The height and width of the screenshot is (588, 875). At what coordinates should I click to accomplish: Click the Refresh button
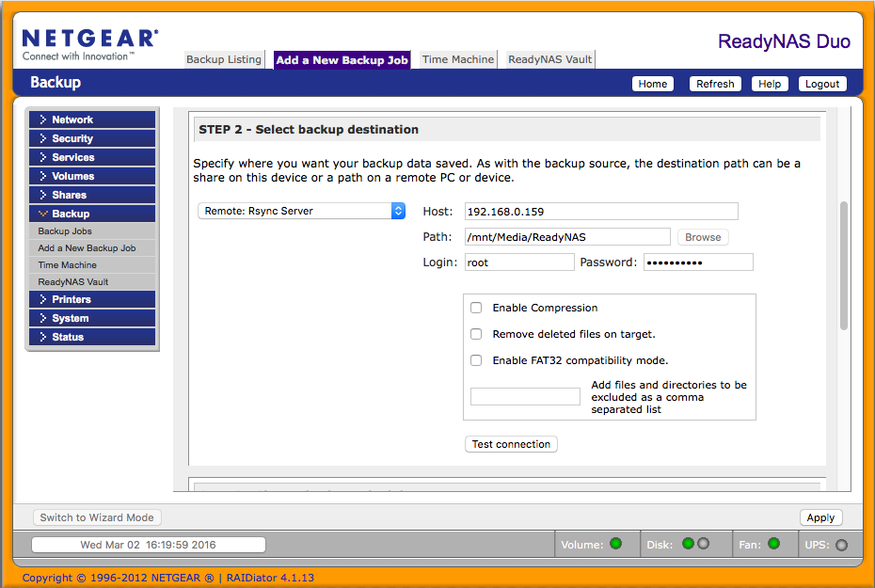click(715, 84)
